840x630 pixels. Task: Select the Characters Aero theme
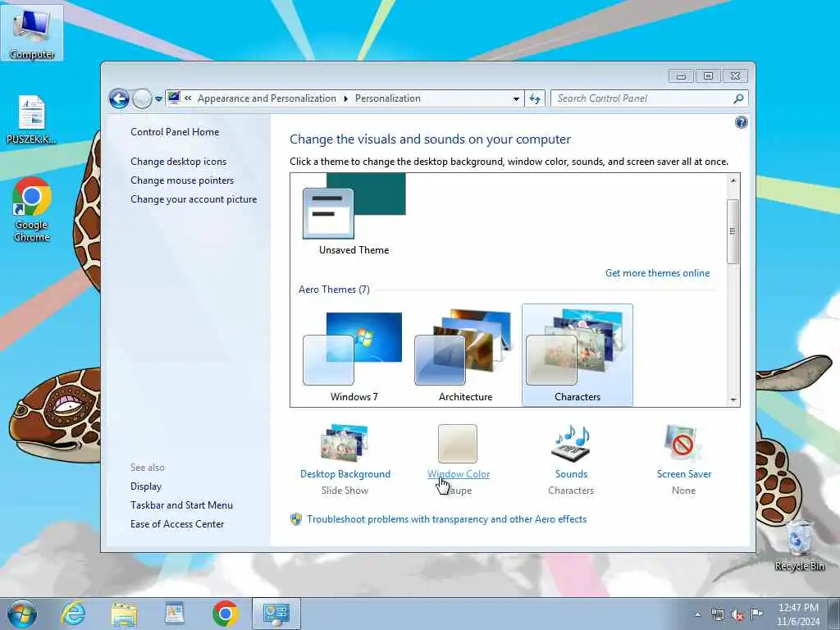click(577, 355)
